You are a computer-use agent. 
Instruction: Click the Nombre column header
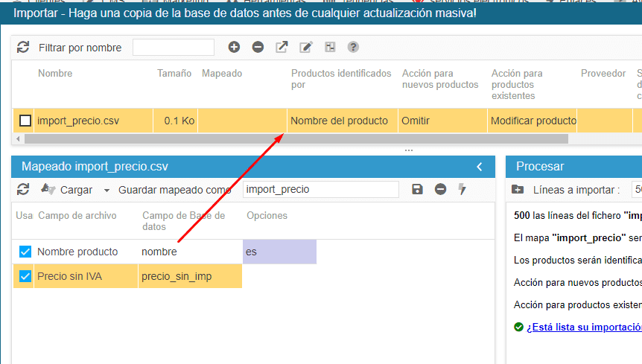[55, 74]
